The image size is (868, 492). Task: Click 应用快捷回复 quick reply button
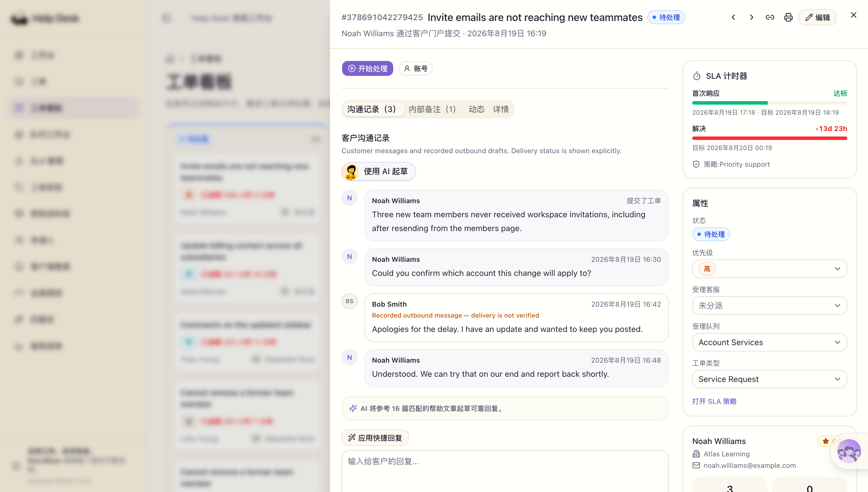(x=375, y=438)
